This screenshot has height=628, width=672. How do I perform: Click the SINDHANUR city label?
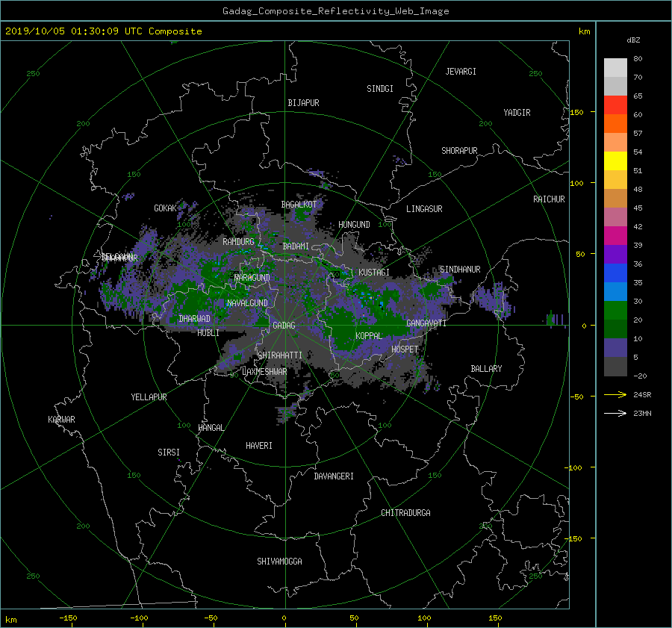coord(460,270)
